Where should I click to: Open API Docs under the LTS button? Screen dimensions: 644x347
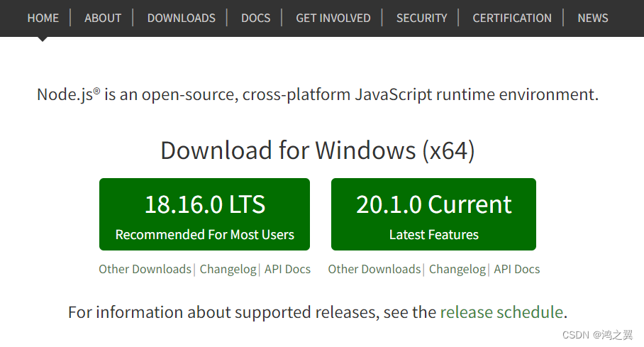(287, 269)
